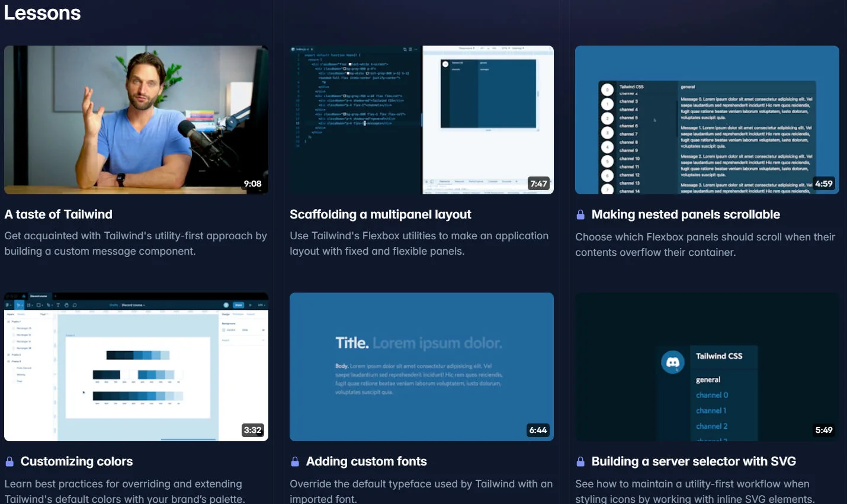Image resolution: width=847 pixels, height=504 pixels.
Task: Open the Adding custom fonts lesson thumbnail
Action: click(422, 367)
